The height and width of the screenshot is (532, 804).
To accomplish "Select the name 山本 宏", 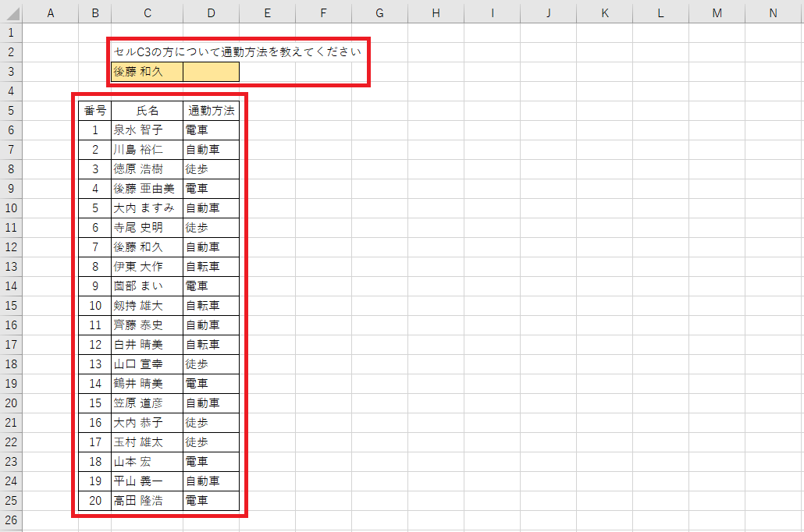I will click(132, 461).
